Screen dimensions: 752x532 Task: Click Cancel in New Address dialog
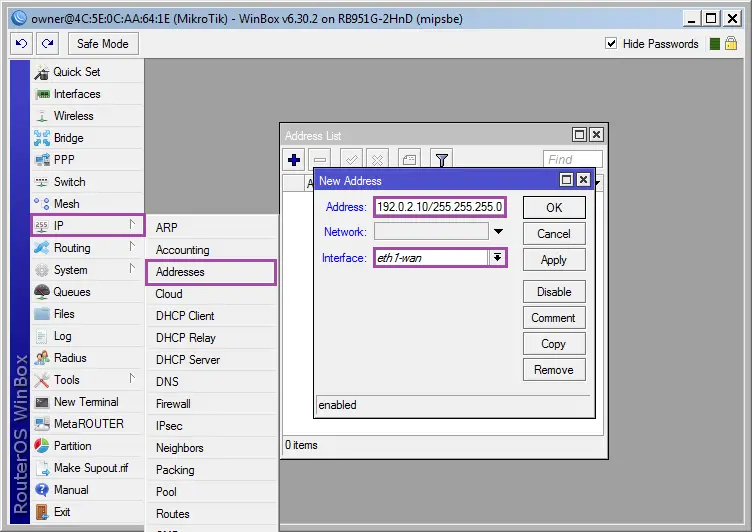554,234
